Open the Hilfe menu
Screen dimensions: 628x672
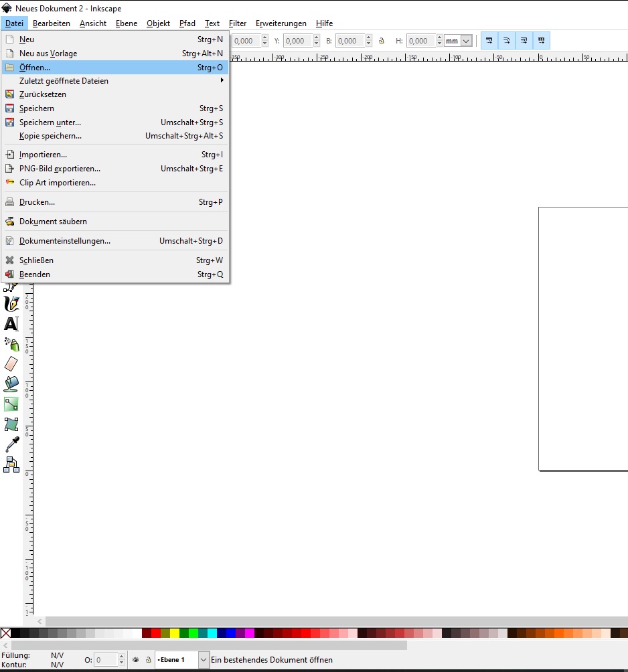325,23
